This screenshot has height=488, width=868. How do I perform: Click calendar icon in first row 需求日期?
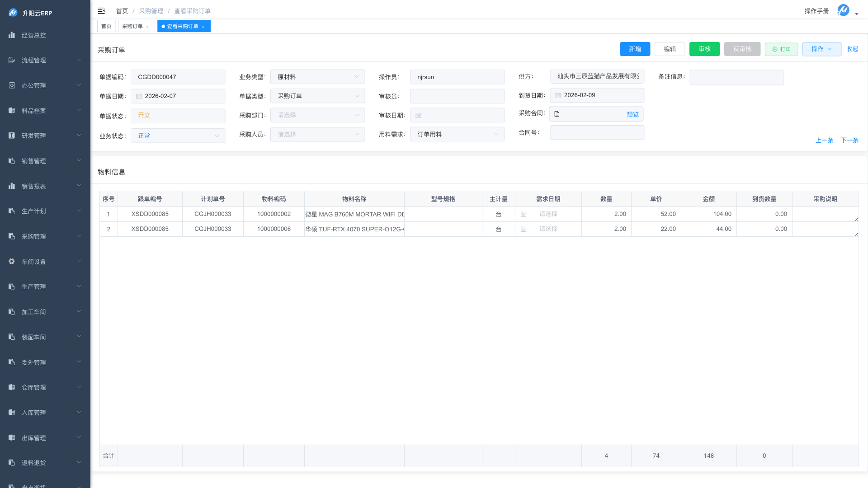pos(524,214)
